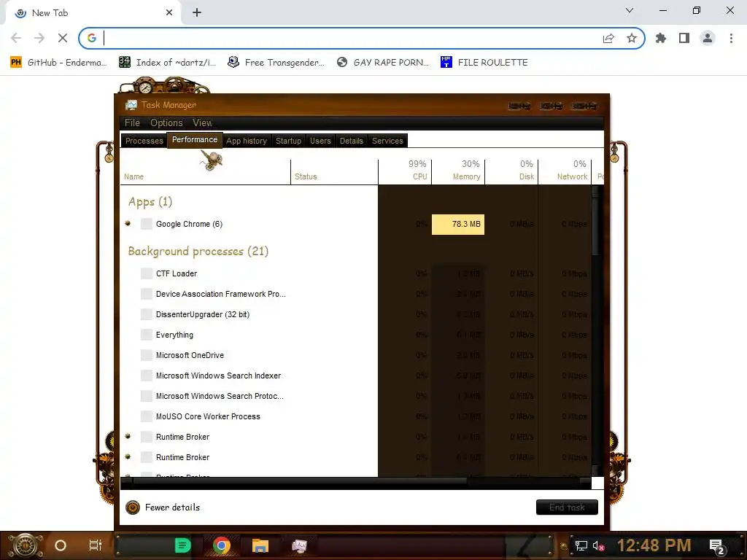This screenshot has width=747, height=560.
Task: Switch to the Processes tab
Action: coord(144,141)
